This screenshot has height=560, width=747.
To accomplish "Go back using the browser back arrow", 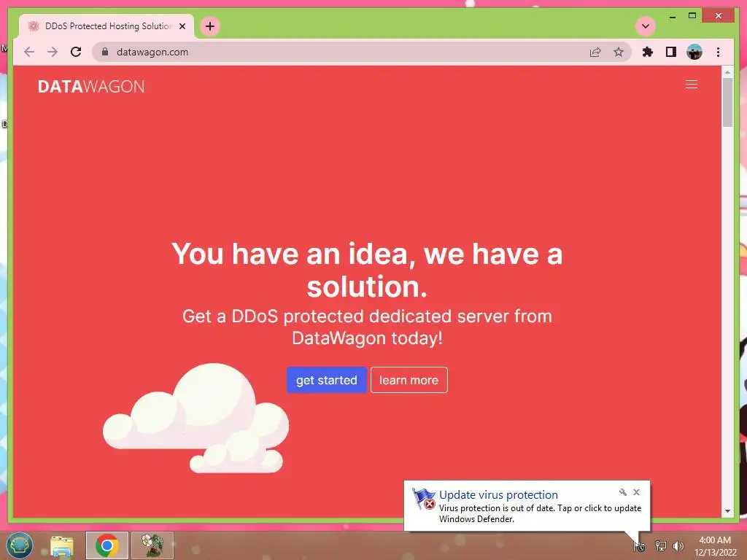I will click(29, 52).
